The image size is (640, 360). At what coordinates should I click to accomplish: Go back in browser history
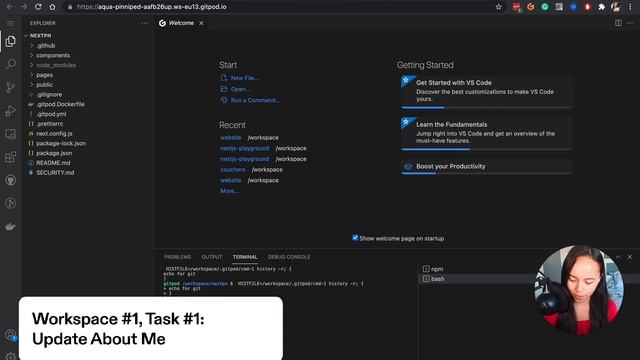9,7
